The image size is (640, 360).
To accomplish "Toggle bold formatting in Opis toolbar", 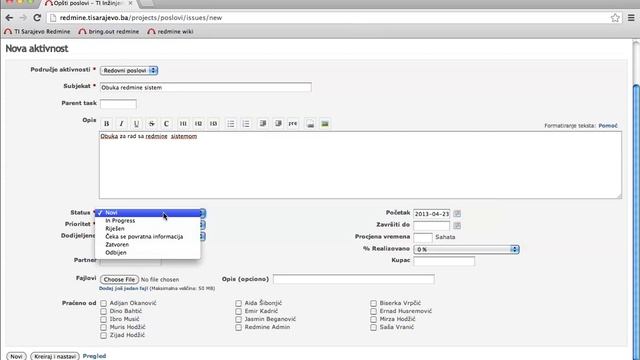I will 107,123.
